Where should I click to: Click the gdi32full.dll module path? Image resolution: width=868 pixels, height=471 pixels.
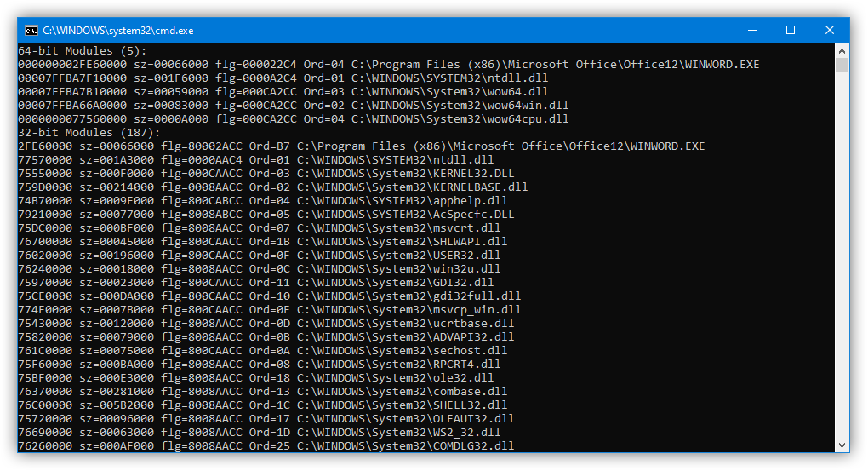(x=408, y=296)
